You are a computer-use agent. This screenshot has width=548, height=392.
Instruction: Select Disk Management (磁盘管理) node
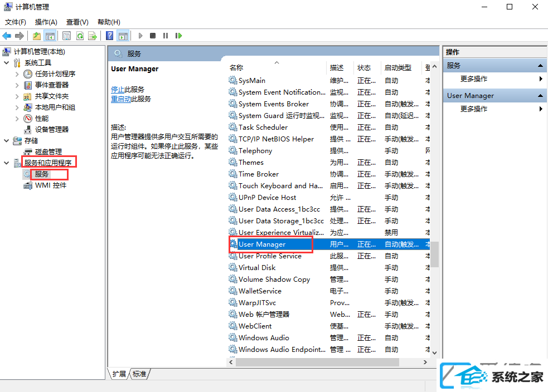click(49, 152)
